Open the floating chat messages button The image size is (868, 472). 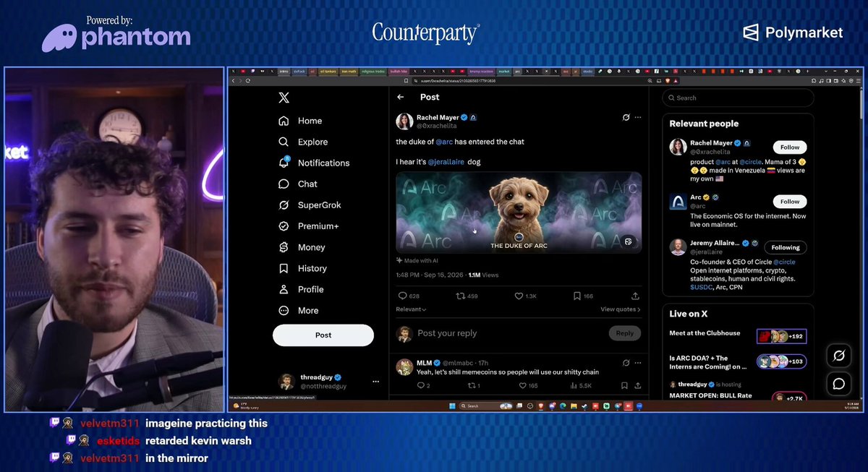[839, 384]
